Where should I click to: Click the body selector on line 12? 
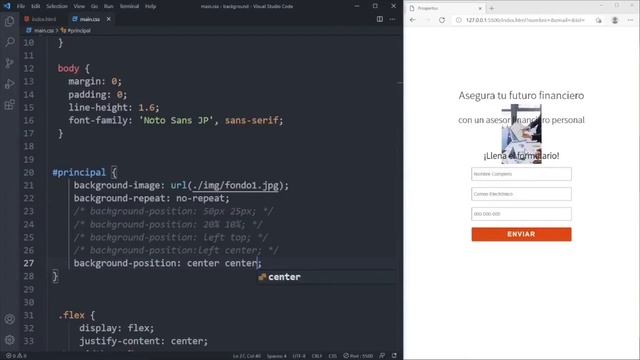click(x=68, y=68)
